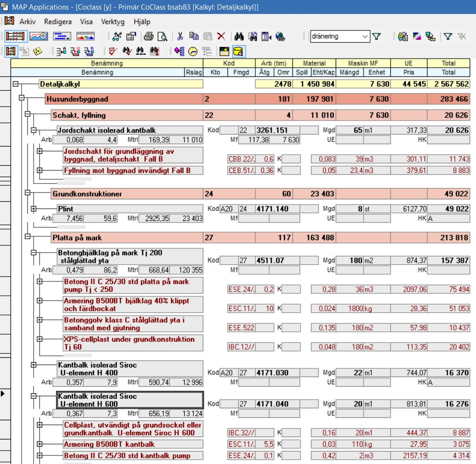Open the list panel icon with the arrow
Viewport: 476px width, 464px height.
coord(266,37)
